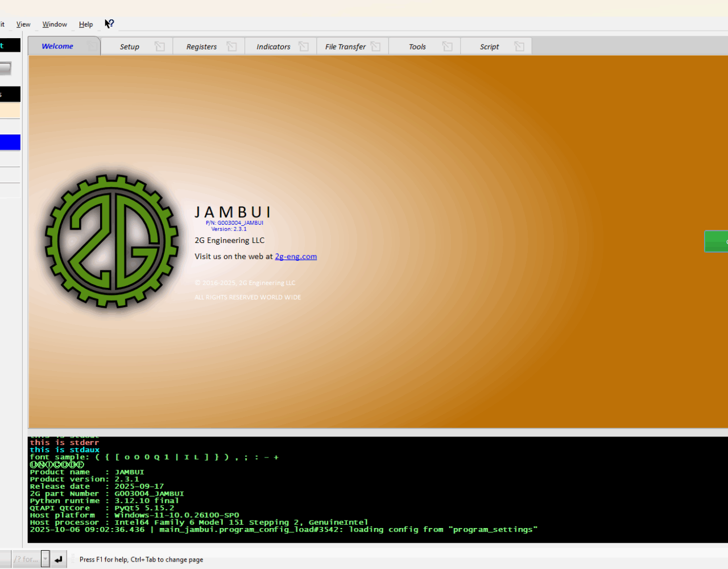728x569 pixels.
Task: Pop out the Setup tab via its icon
Action: [160, 47]
